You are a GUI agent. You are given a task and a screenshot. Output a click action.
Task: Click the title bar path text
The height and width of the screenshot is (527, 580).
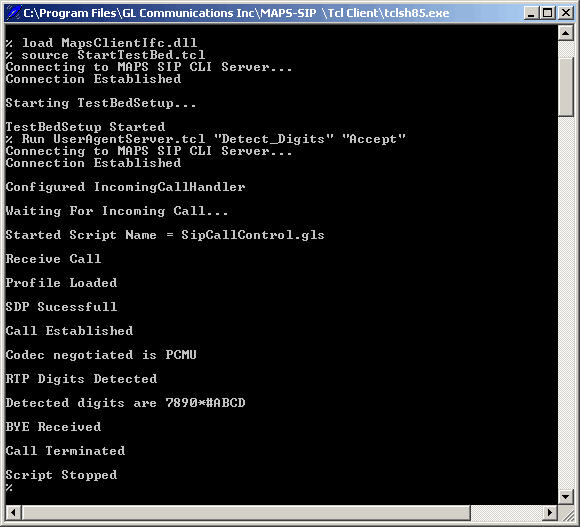tap(236, 13)
